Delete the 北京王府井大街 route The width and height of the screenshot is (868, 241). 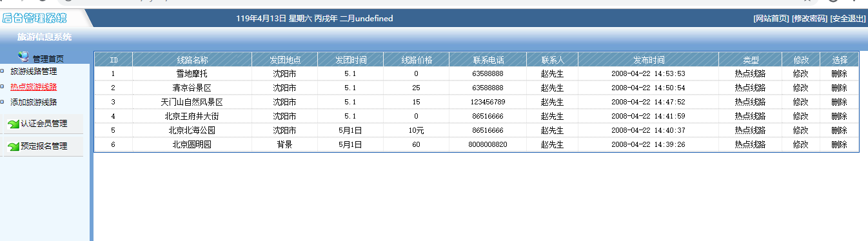[x=839, y=116]
